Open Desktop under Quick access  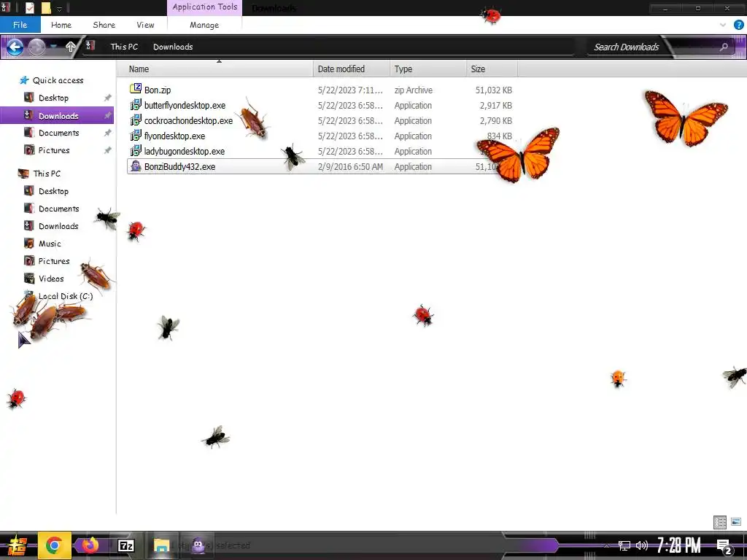point(53,98)
